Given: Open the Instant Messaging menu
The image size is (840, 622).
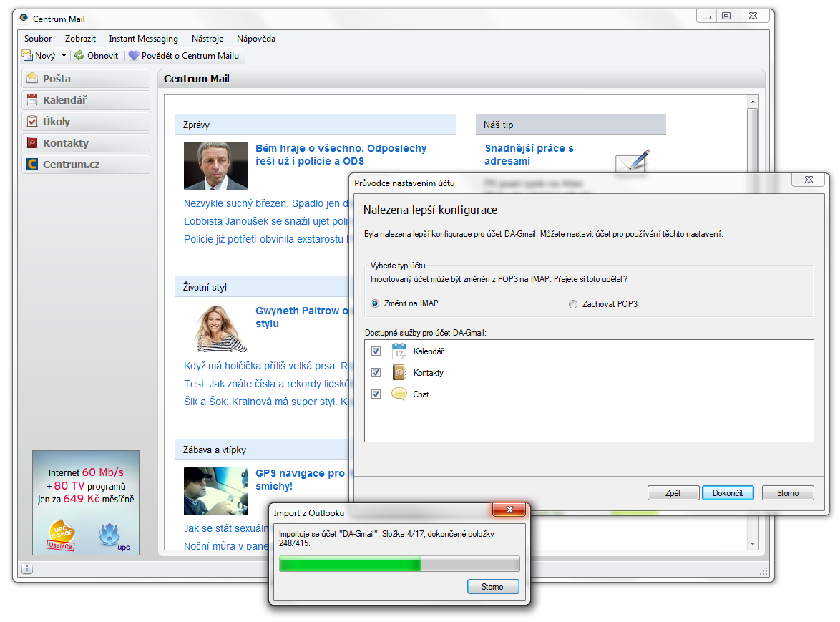Looking at the screenshot, I should (x=144, y=39).
